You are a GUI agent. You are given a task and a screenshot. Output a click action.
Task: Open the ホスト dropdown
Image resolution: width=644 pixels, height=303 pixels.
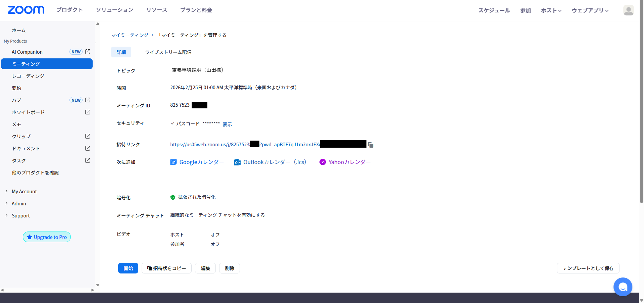click(550, 10)
